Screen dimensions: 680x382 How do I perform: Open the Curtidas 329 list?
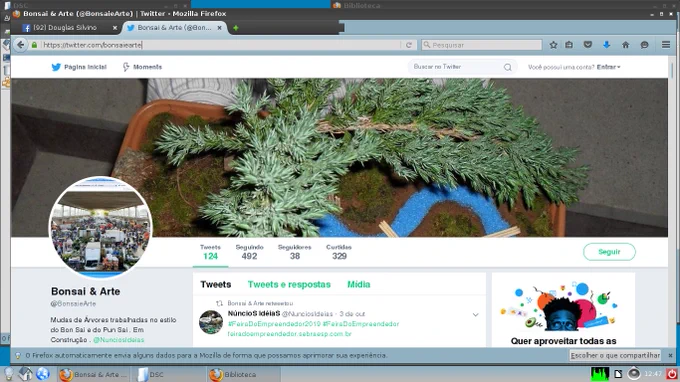pos(339,252)
